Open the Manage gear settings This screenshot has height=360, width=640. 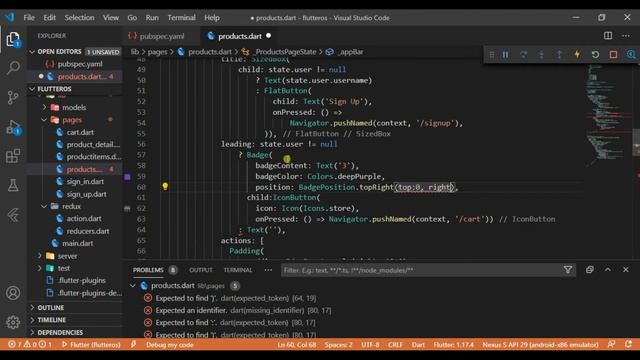pyautogui.click(x=13, y=322)
